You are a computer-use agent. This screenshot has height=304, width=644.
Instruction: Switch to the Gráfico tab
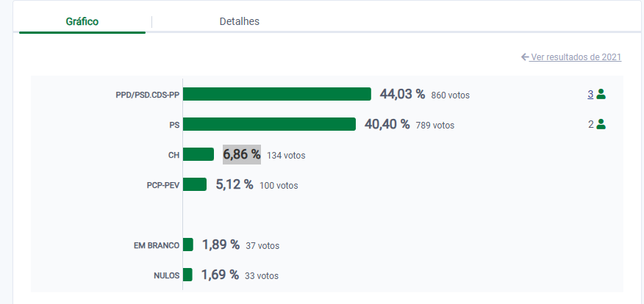tap(82, 21)
